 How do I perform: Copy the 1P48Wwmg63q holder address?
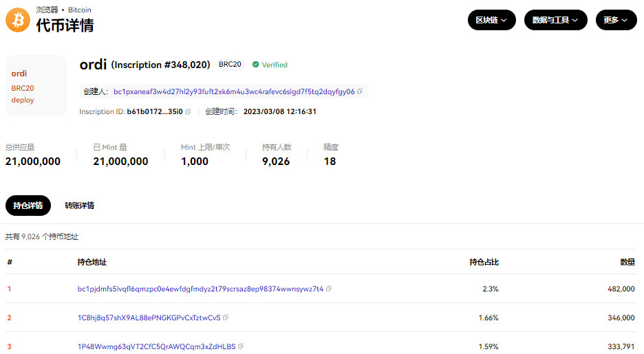[x=241, y=346]
